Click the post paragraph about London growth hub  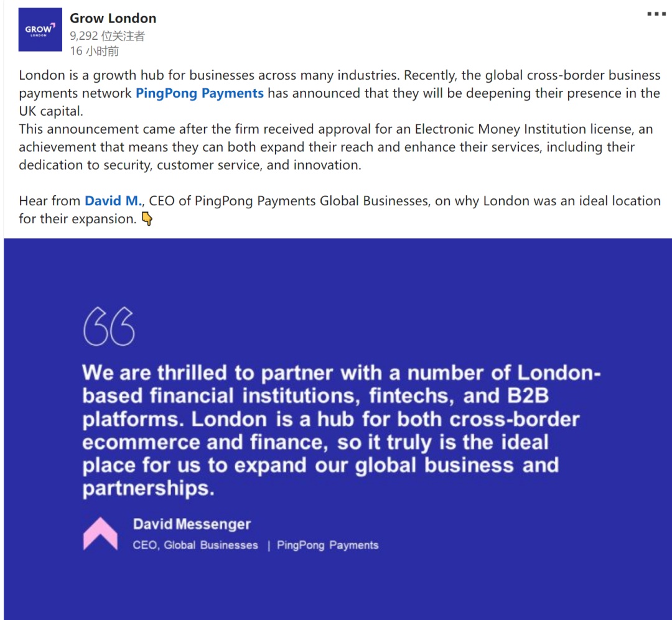click(340, 93)
